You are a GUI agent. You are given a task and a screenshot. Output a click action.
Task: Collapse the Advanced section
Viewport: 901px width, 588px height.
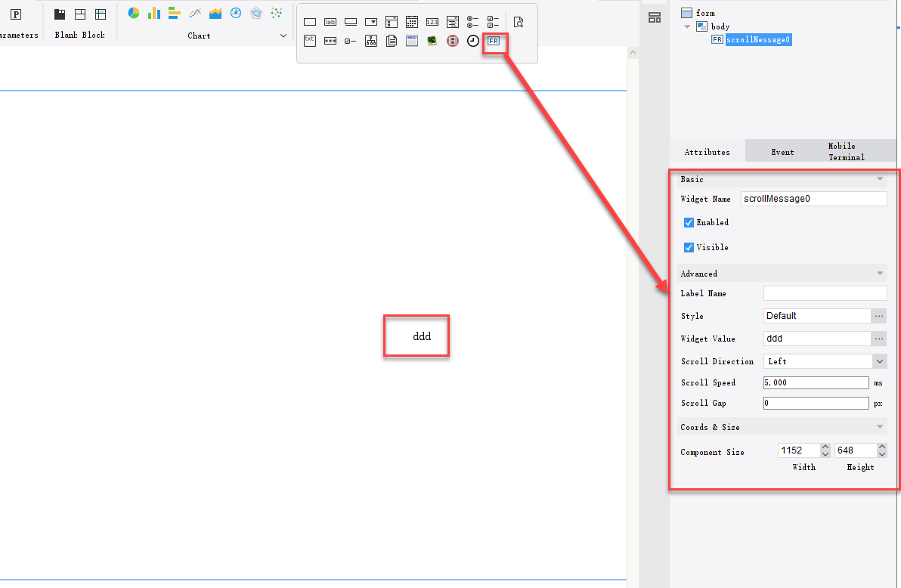[879, 274]
